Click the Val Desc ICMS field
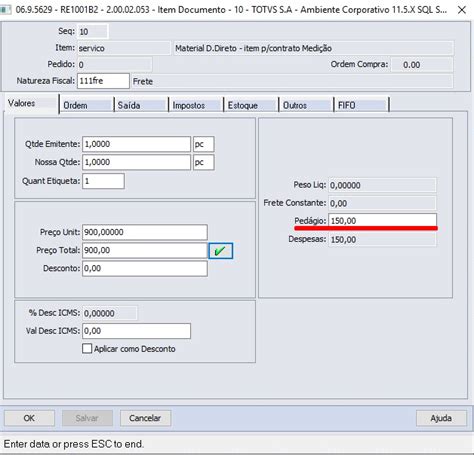The image size is (474, 455). pos(136,331)
